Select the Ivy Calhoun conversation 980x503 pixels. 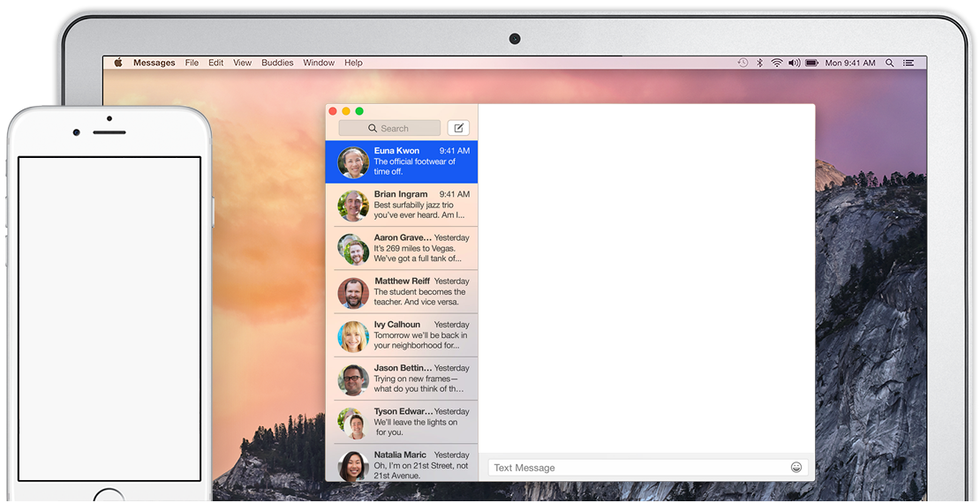(401, 335)
